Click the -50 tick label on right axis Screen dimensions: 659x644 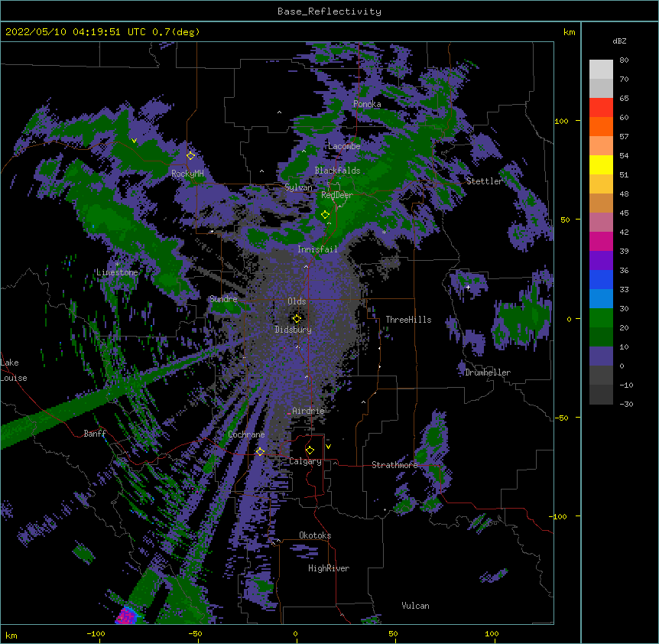[x=561, y=418]
